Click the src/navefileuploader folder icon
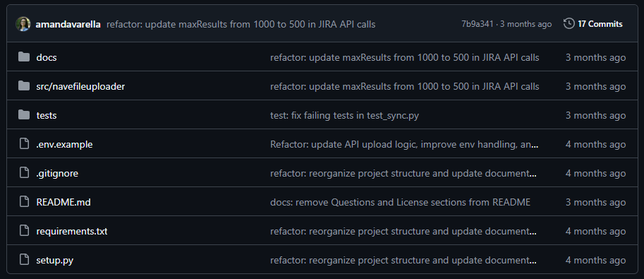Screen dimensions: 644x279 pyautogui.click(x=24, y=86)
